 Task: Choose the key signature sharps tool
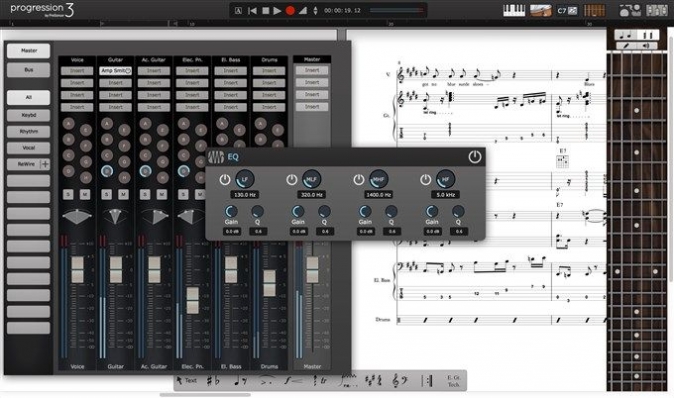(373, 380)
